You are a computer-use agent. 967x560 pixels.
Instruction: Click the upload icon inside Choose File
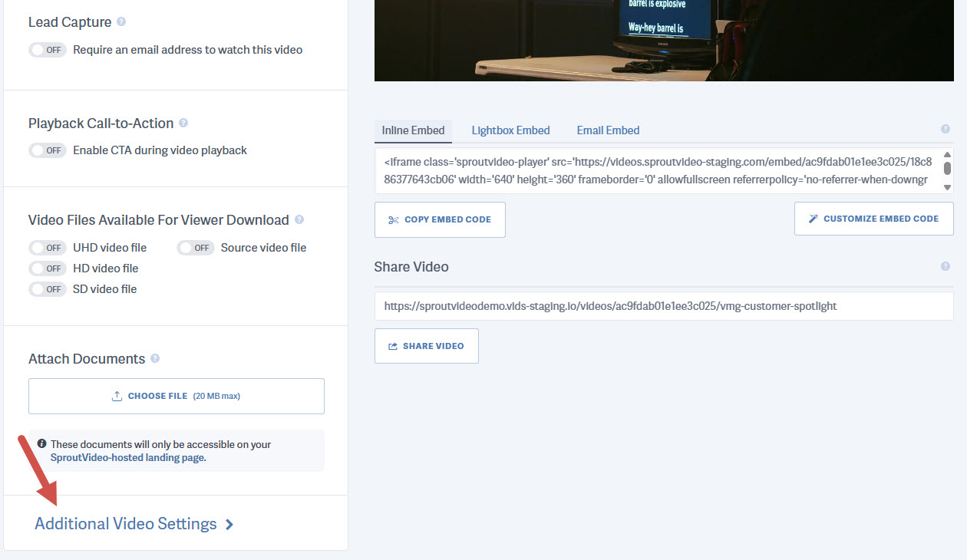(117, 395)
